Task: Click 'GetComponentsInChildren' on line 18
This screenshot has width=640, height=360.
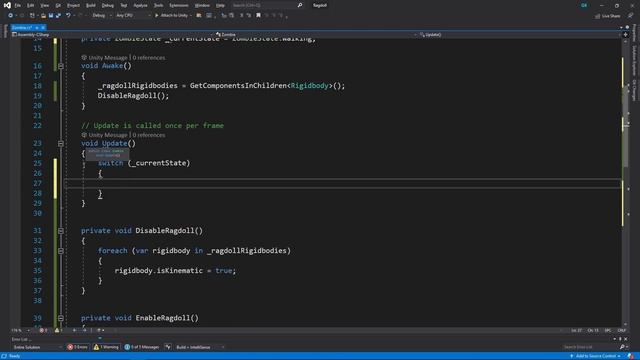Action: (x=238, y=86)
